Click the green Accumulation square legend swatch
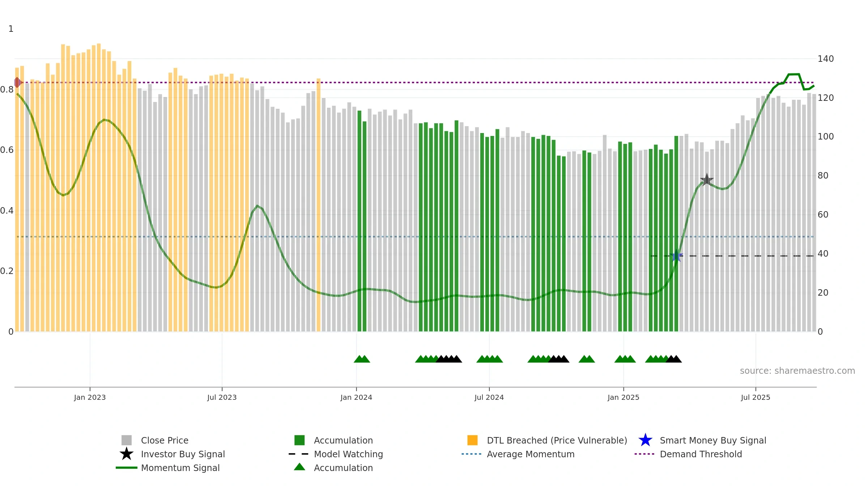This screenshot has width=868, height=488. [x=299, y=440]
